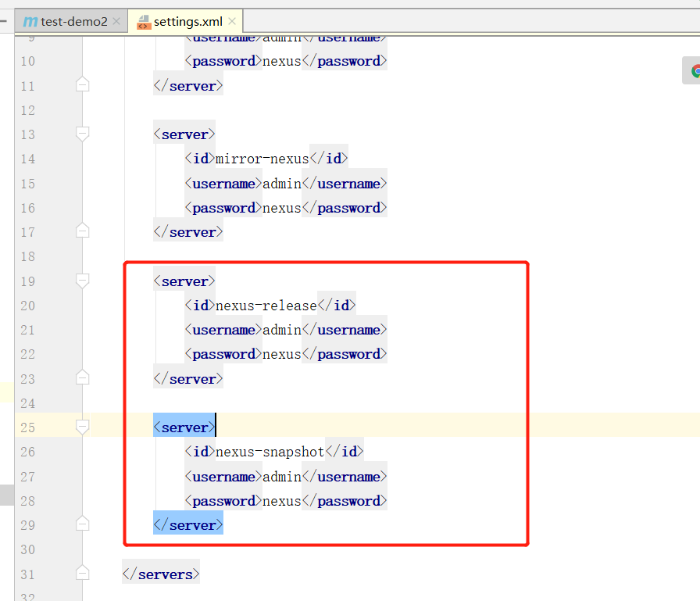
Task: Switch to the settings.xml tab
Action: point(186,21)
